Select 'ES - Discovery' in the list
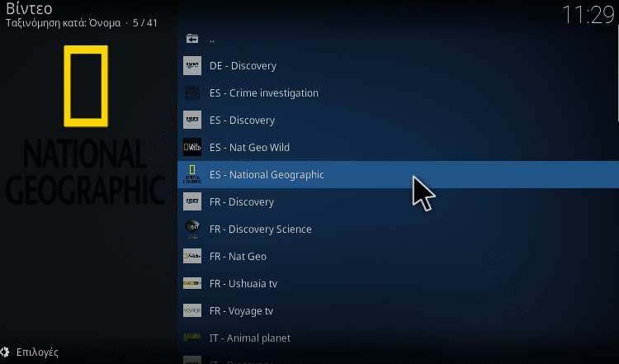The width and height of the screenshot is (619, 364). pyautogui.click(x=398, y=120)
